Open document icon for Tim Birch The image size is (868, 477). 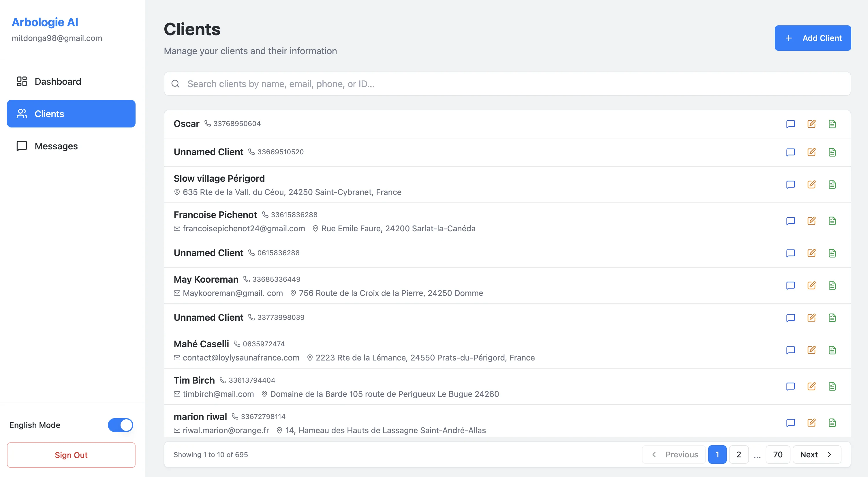pyautogui.click(x=832, y=386)
